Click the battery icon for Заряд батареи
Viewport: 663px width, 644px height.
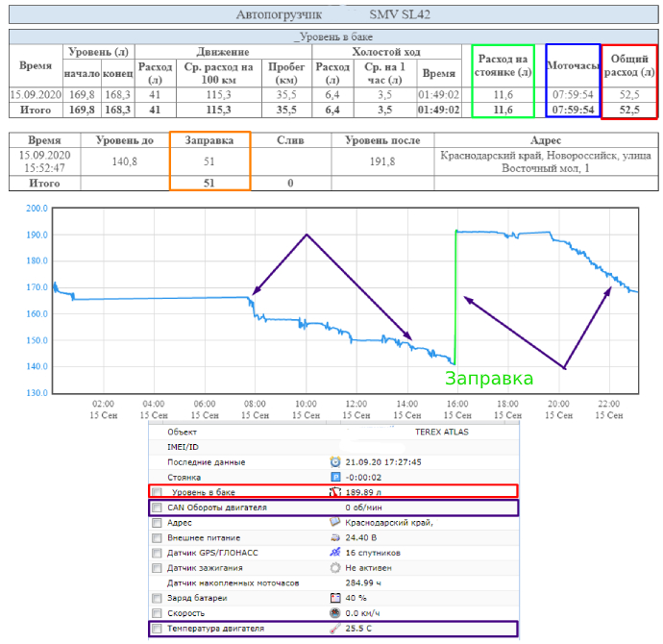(x=335, y=598)
